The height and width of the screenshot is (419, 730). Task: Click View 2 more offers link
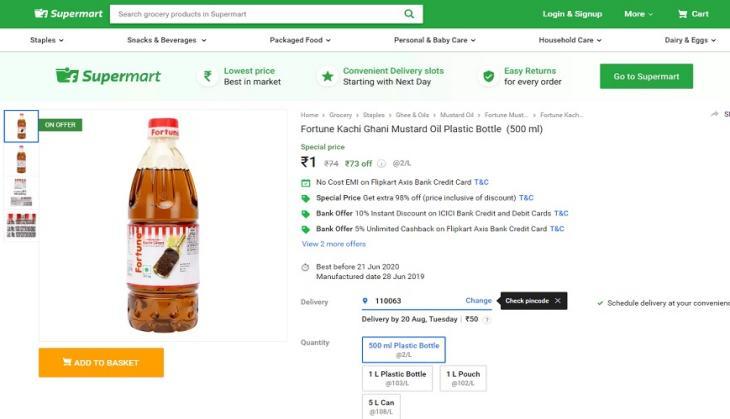tap(333, 244)
